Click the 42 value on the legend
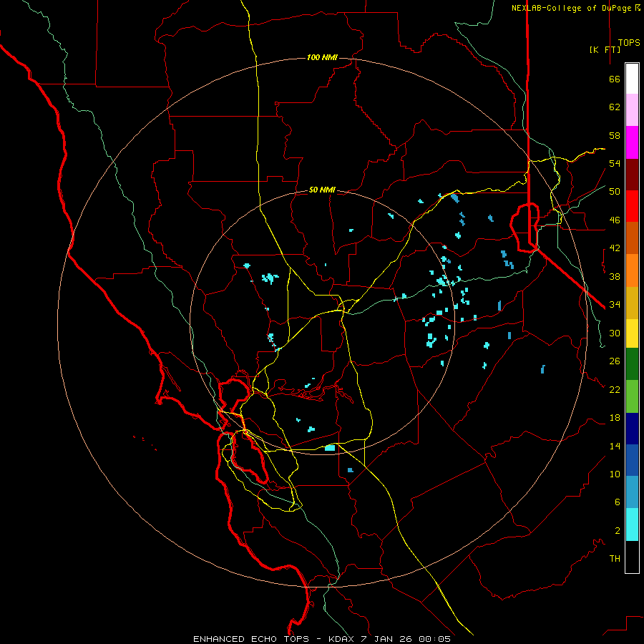644x644 pixels. pyautogui.click(x=615, y=248)
